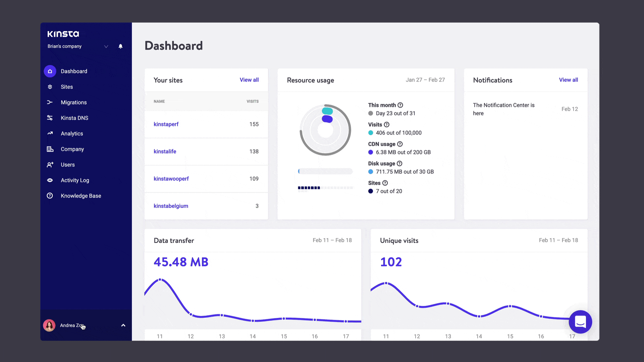This screenshot has height=362, width=644.
Task: Click the Kinsta DNS navigation icon
Action: (50, 118)
